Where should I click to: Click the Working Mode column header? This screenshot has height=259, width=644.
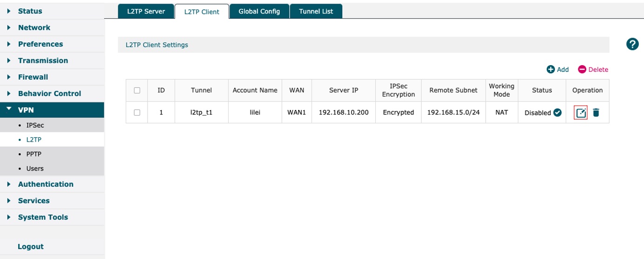[x=502, y=90]
